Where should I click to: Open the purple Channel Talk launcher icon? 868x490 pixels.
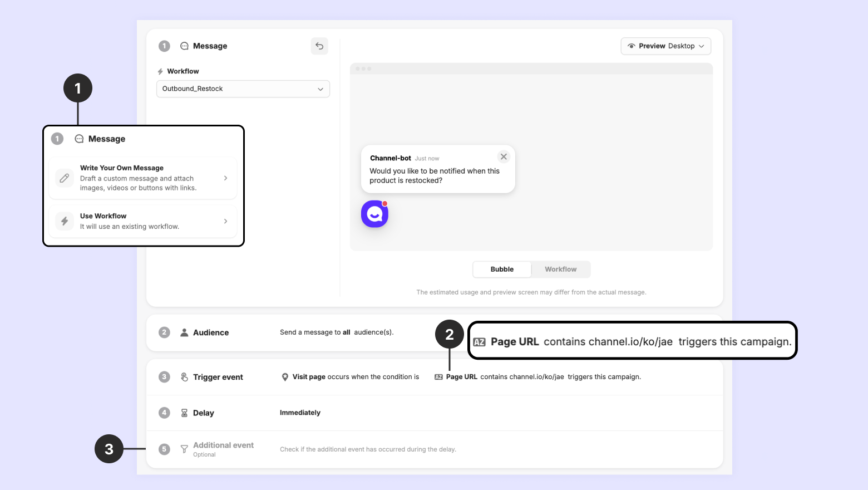pyautogui.click(x=374, y=214)
